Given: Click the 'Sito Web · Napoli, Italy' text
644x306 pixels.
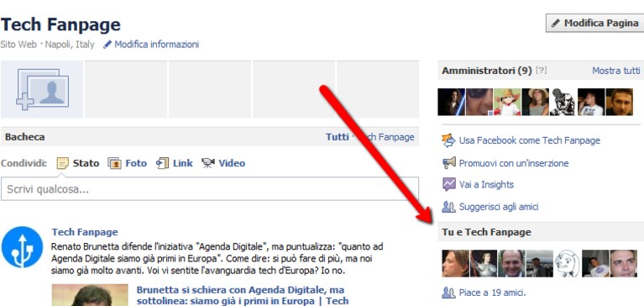Looking at the screenshot, I should coord(47,45).
